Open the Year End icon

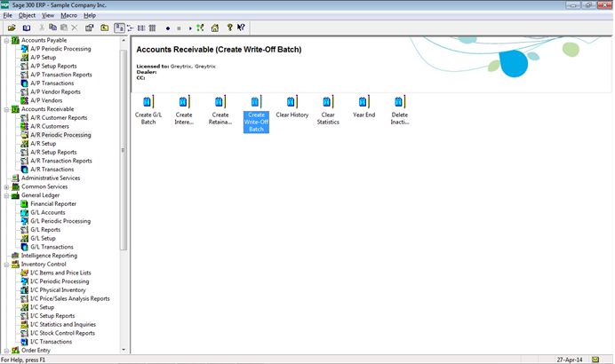click(x=363, y=107)
